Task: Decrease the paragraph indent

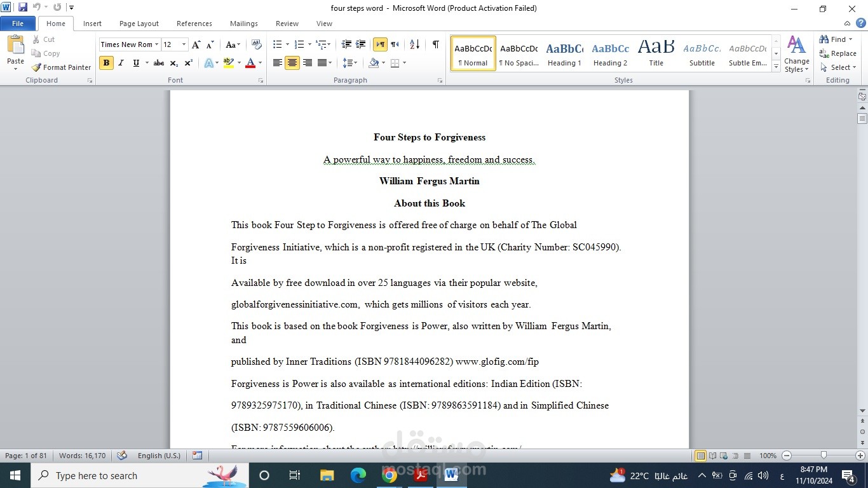Action: pyautogui.click(x=346, y=44)
